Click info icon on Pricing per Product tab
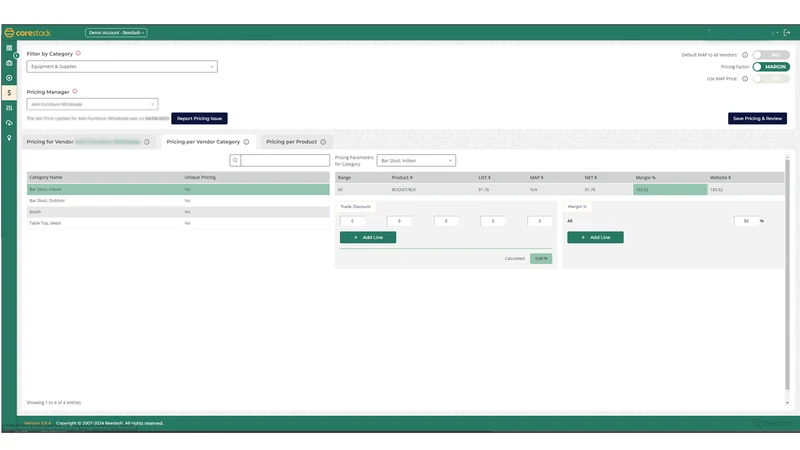 click(x=323, y=142)
